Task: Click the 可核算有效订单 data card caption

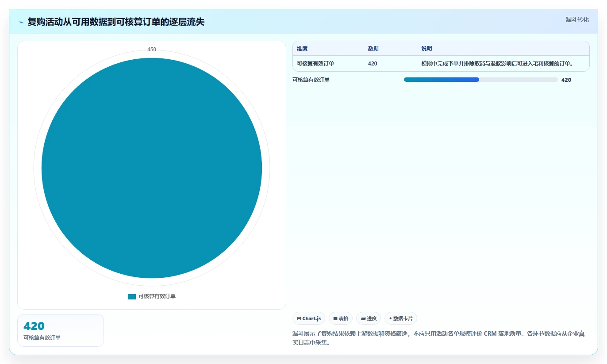Action: [x=42, y=338]
